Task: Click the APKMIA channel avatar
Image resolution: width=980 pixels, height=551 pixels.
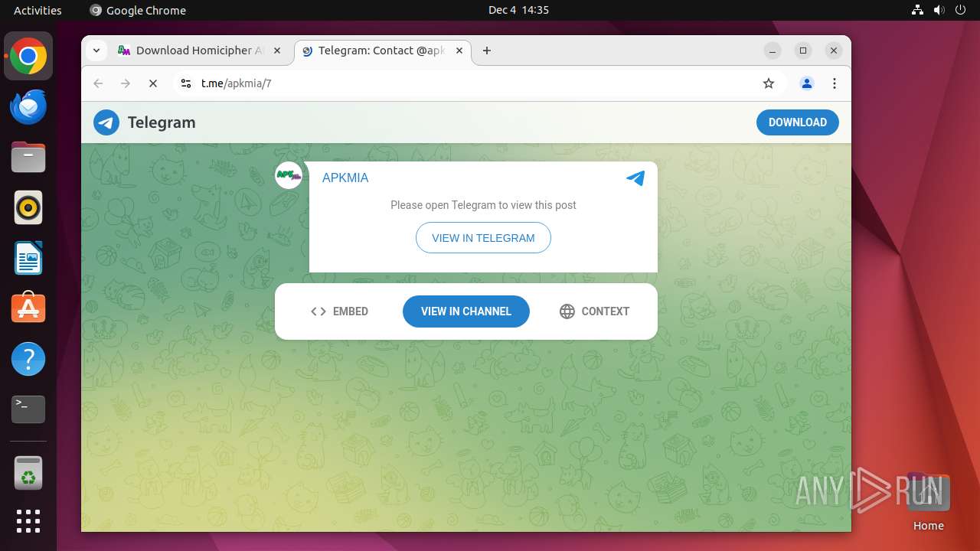Action: pyautogui.click(x=289, y=176)
